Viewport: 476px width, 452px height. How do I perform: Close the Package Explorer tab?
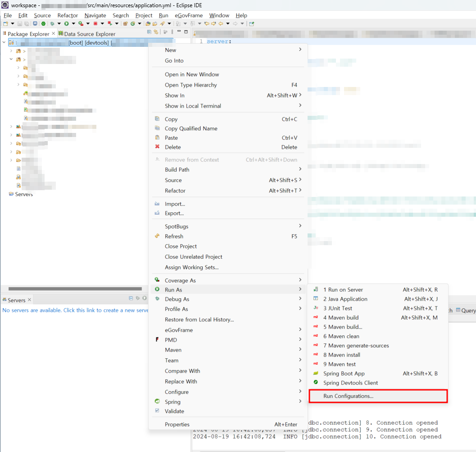(54, 33)
